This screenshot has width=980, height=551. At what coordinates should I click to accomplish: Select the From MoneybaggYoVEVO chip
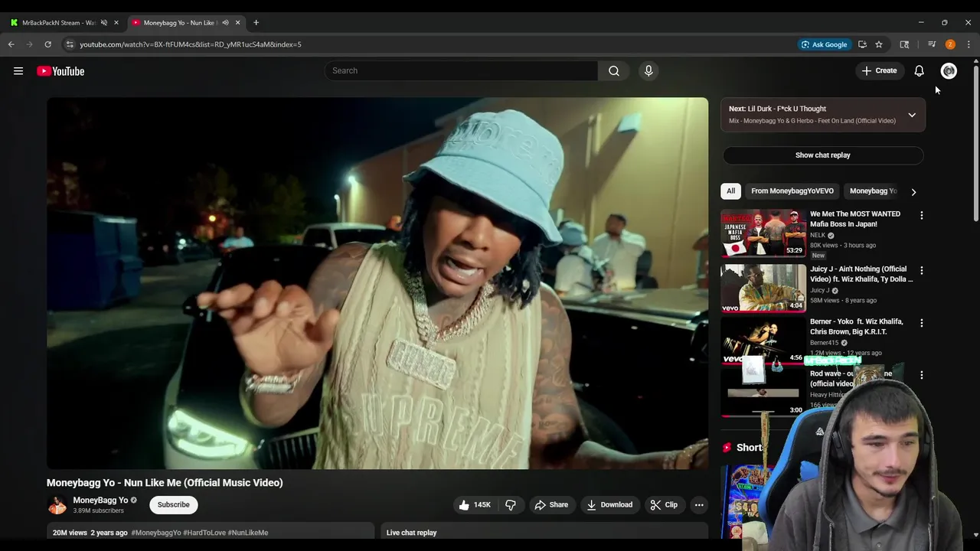(792, 191)
